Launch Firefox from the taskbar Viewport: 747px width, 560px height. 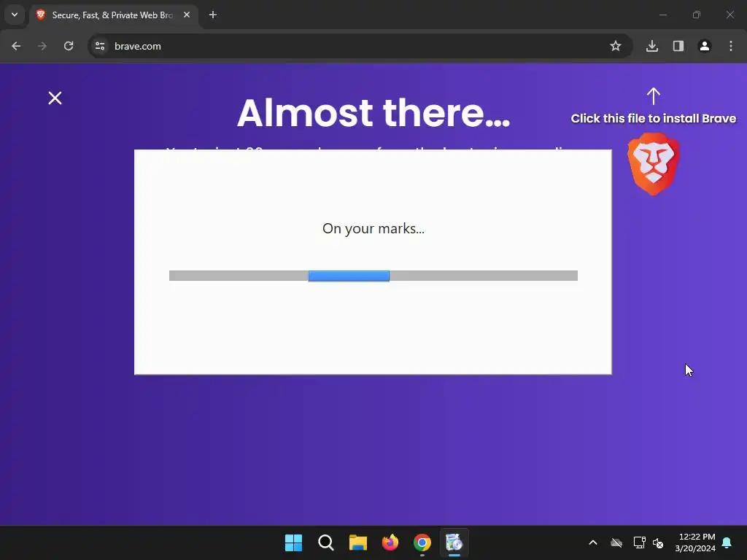click(390, 542)
